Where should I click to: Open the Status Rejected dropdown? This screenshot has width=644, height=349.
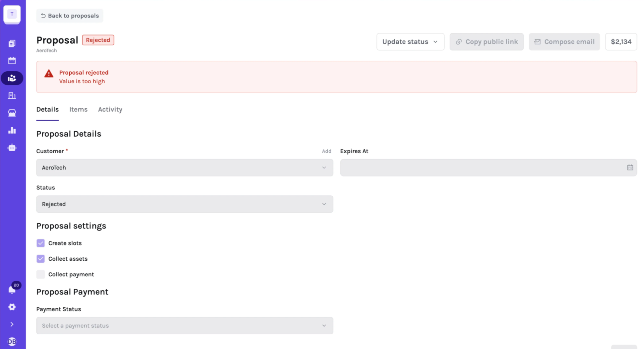coord(185,204)
